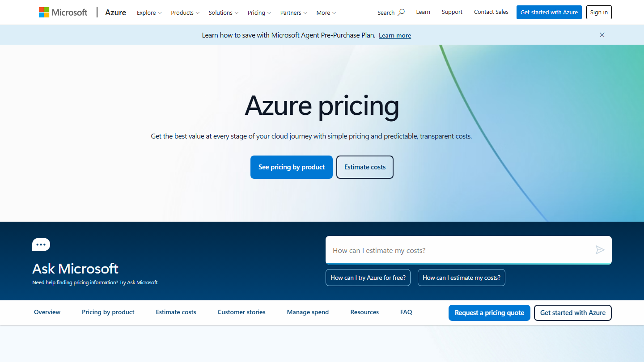Switch to Resources tab
This screenshot has width=644, height=362.
click(364, 312)
